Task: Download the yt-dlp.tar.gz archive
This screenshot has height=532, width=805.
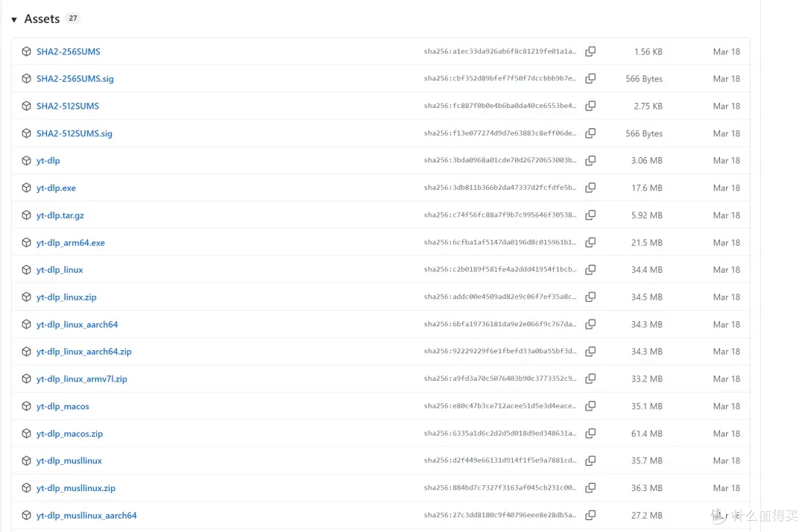Action: click(60, 215)
